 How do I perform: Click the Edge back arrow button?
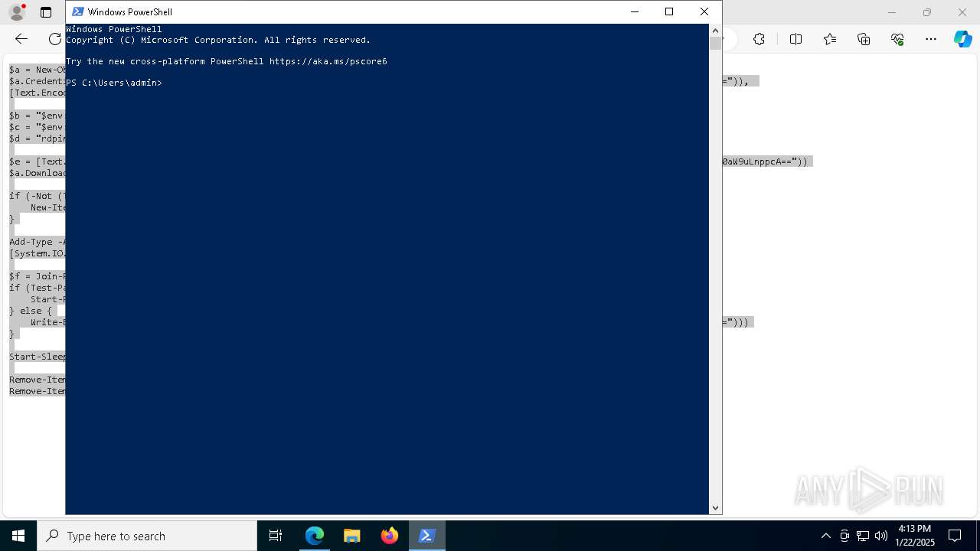[21, 39]
